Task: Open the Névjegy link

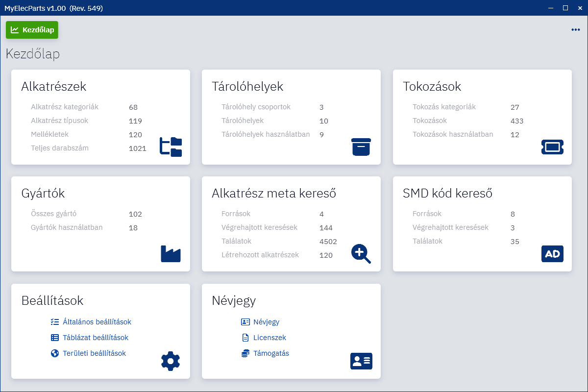Action: [267, 322]
